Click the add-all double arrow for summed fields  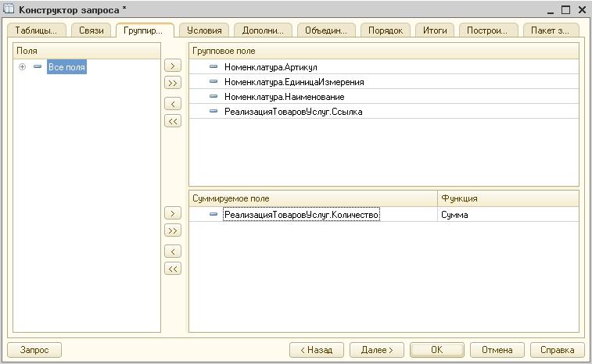point(173,230)
